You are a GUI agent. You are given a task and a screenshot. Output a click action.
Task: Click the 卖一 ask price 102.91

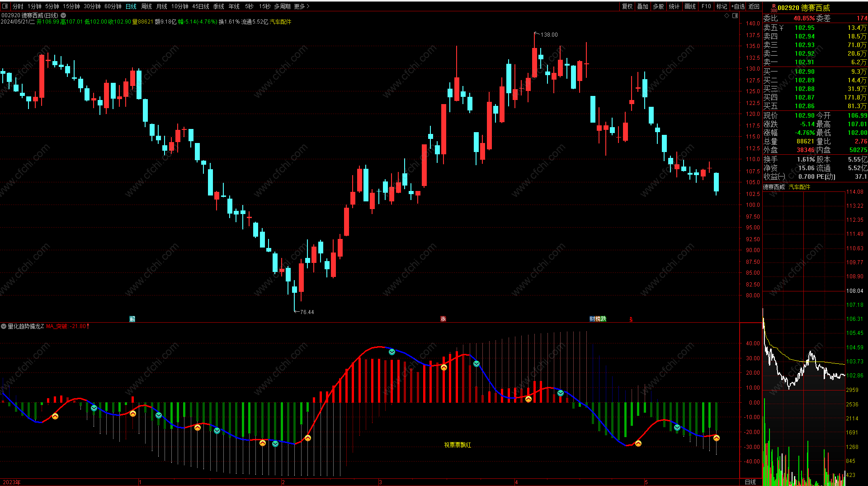[805, 62]
